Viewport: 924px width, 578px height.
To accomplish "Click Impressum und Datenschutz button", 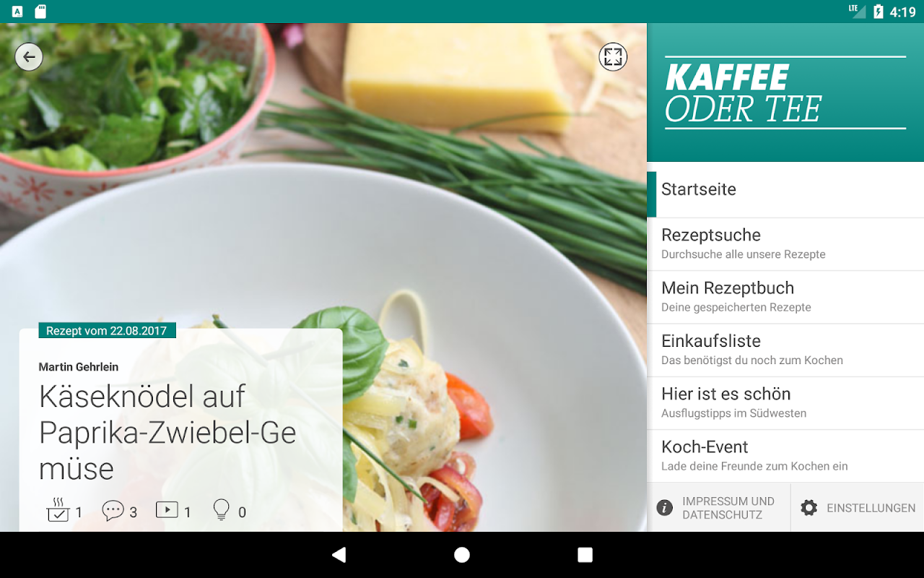I will point(718,508).
